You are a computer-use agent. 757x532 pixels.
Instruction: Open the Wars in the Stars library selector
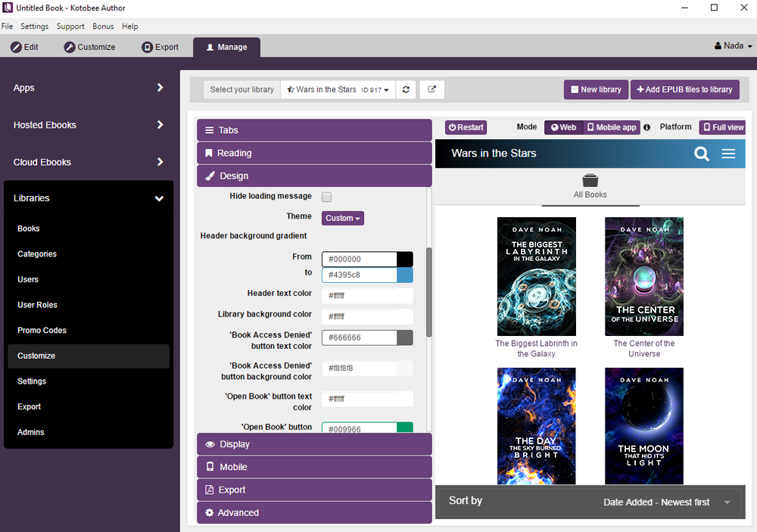point(338,89)
